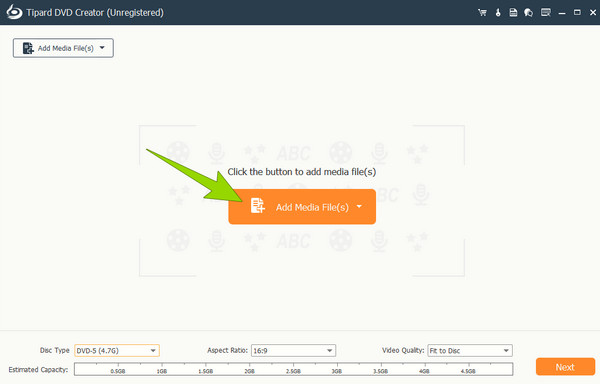Open the Aspect Ratio 16:9 dropdown
The width and height of the screenshot is (600, 384).
pos(293,350)
